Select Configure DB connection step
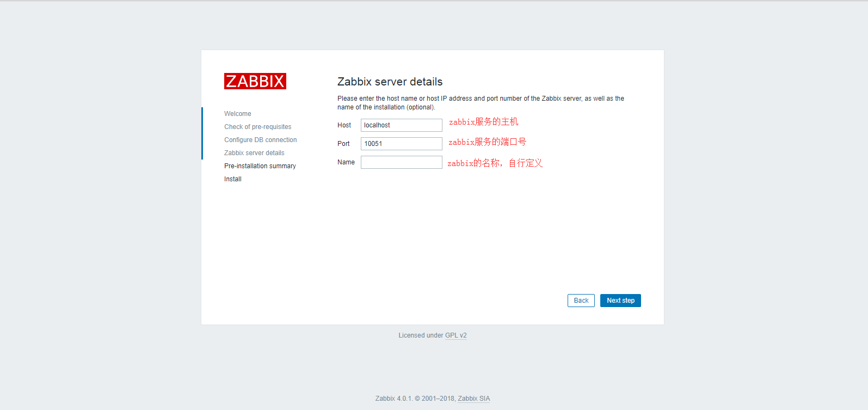 pos(261,140)
